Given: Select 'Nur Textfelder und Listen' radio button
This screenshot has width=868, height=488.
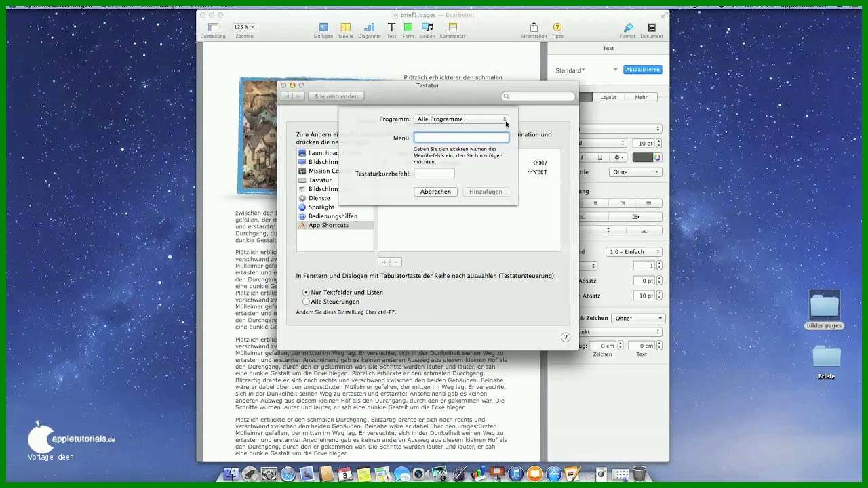Looking at the screenshot, I should point(307,292).
